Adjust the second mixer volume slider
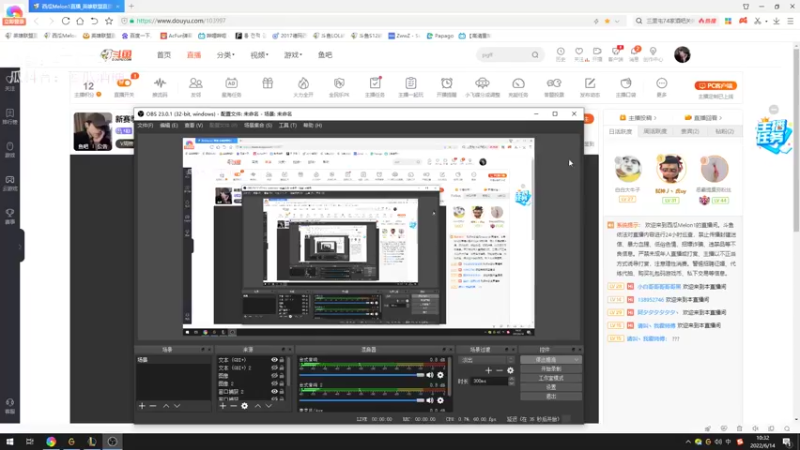Image resolution: width=800 pixels, height=450 pixels. point(362,401)
